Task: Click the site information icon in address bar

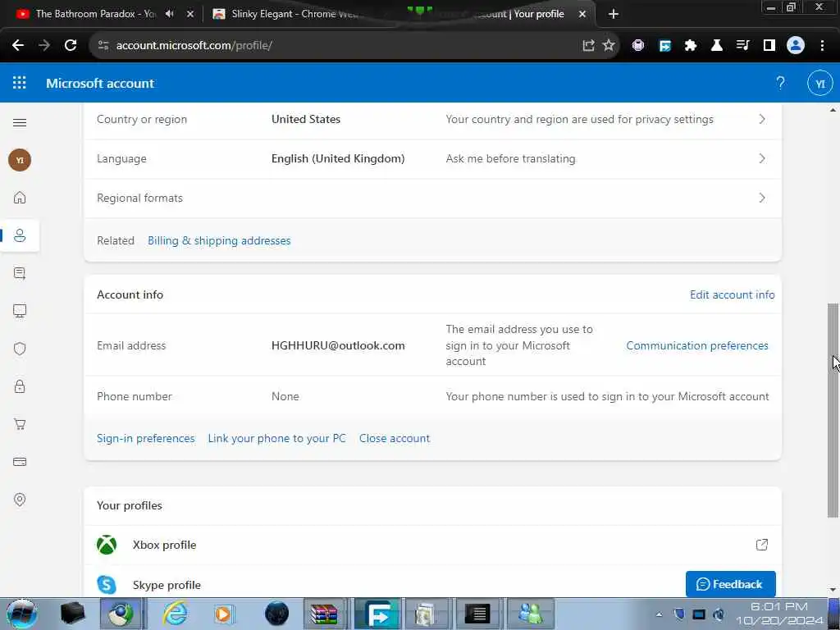Action: [103, 46]
